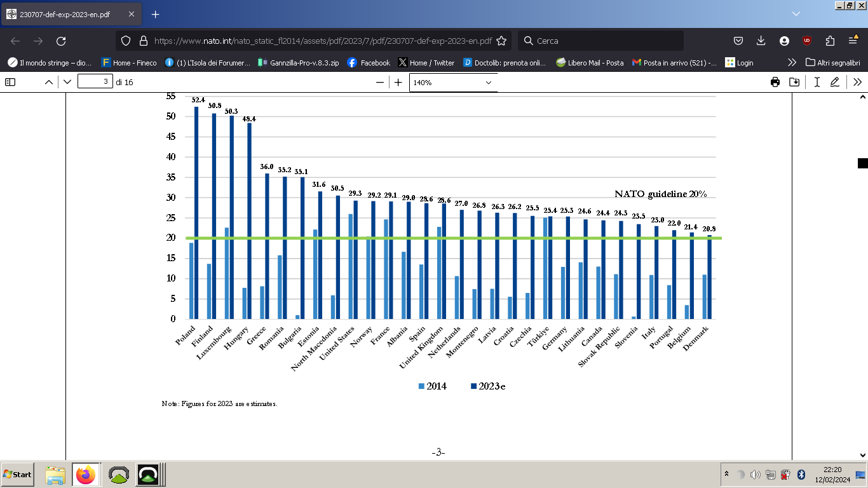This screenshot has width=868, height=488.
Task: Open tracking protection shield info
Action: click(126, 41)
